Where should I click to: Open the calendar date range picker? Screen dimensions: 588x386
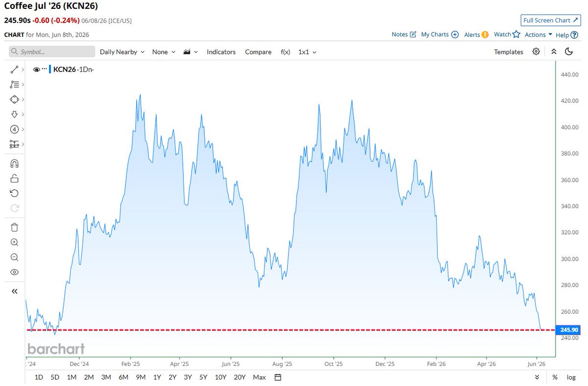[278, 377]
